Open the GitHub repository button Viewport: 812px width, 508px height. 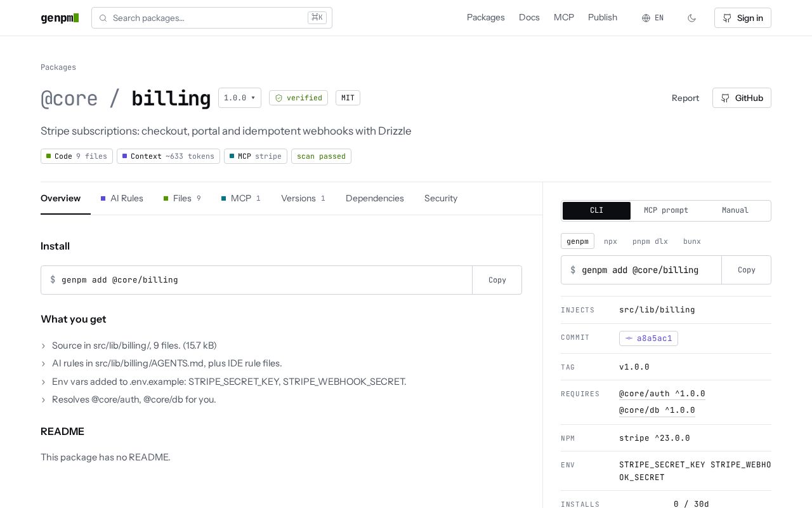coord(742,98)
